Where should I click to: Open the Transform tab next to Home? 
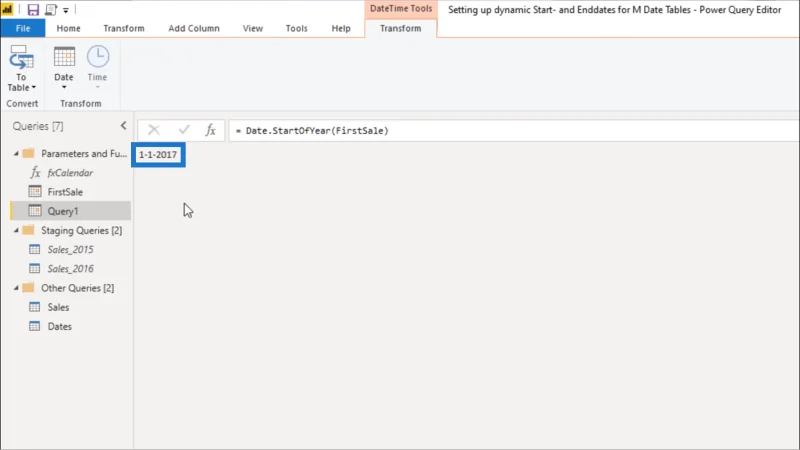(x=124, y=28)
